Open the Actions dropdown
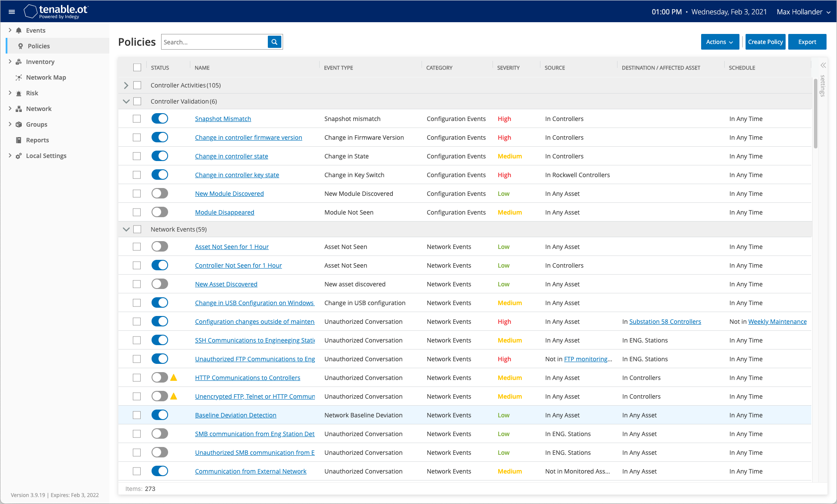This screenshot has height=504, width=837. click(719, 42)
